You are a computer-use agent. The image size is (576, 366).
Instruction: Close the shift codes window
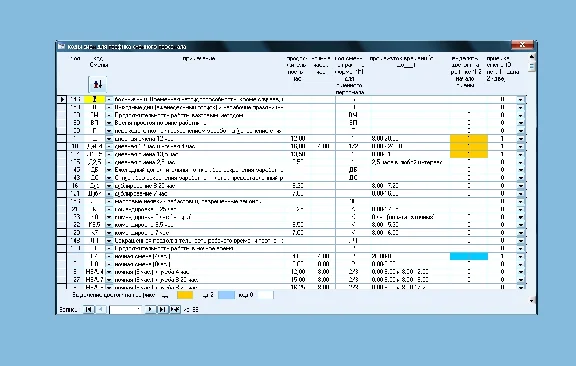click(x=522, y=45)
